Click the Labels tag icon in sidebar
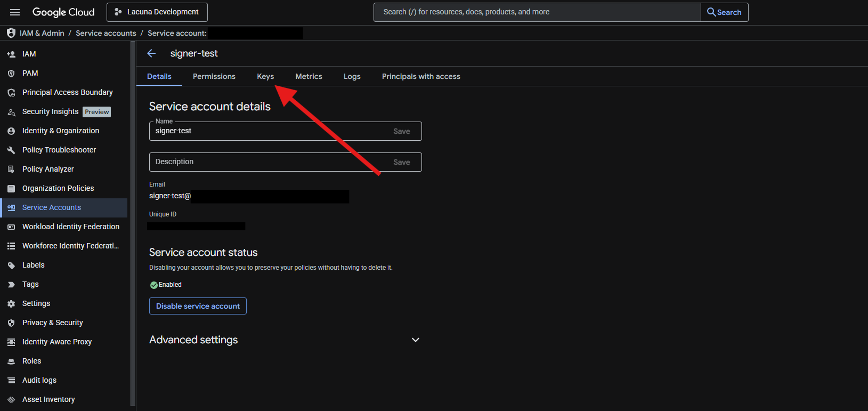Screen dimensions: 868x411 [x=11, y=265]
